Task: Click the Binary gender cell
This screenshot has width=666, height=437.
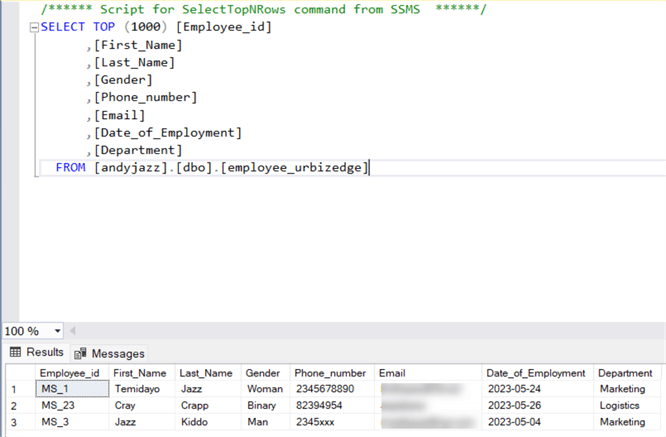Action: 266,406
